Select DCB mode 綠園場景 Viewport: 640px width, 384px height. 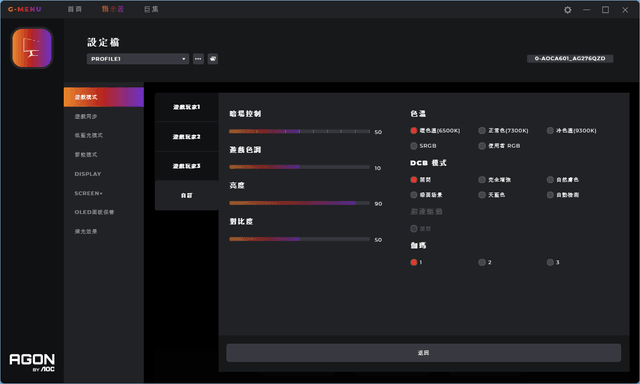pyautogui.click(x=413, y=195)
